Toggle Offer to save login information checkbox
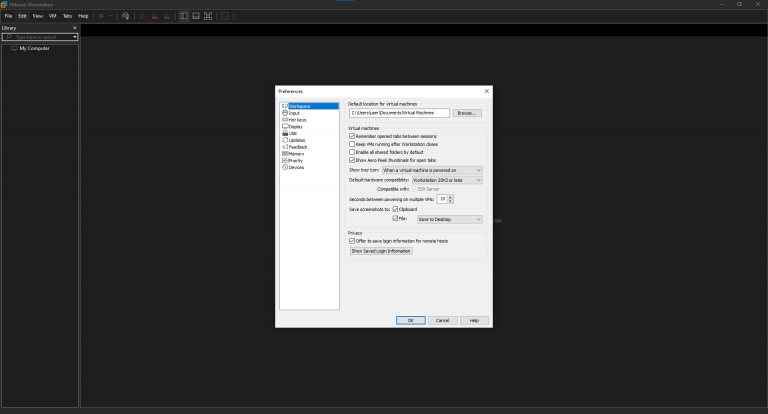Viewport: 768px width, 414px height. [x=352, y=241]
